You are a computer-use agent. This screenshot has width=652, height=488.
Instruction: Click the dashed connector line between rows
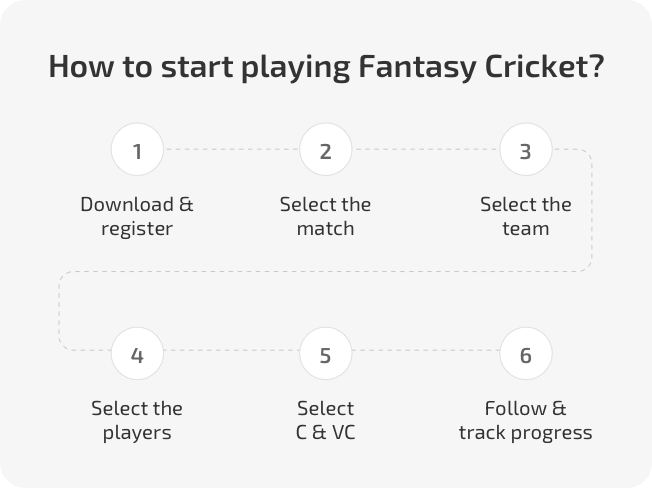(326, 271)
